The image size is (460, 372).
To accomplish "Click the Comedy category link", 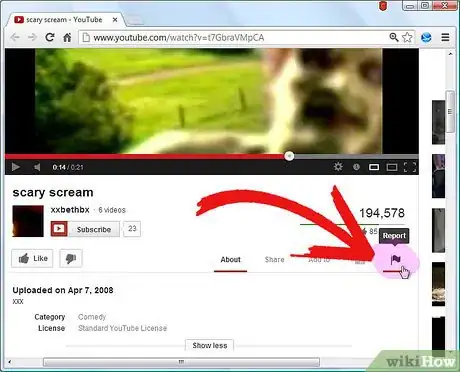I will [92, 317].
